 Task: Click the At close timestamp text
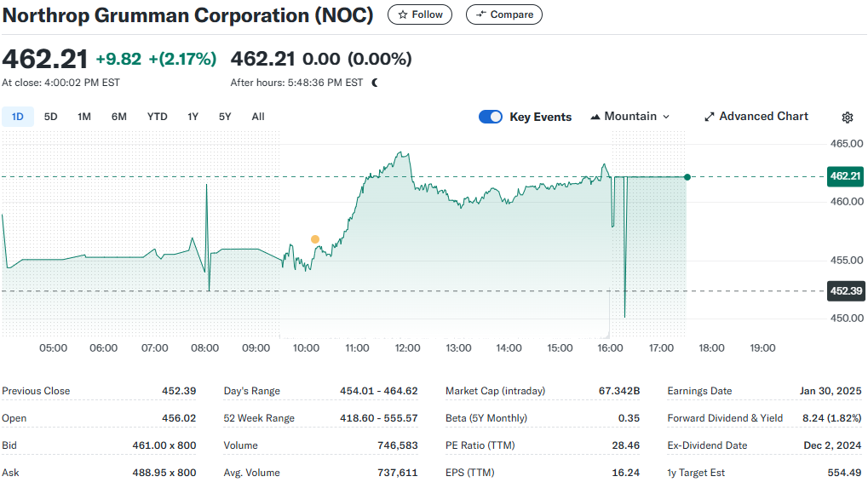pyautogui.click(x=60, y=83)
